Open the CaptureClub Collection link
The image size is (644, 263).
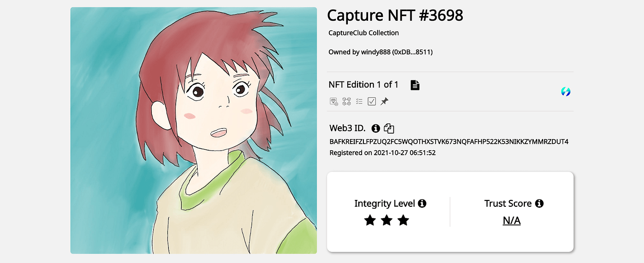click(x=363, y=33)
